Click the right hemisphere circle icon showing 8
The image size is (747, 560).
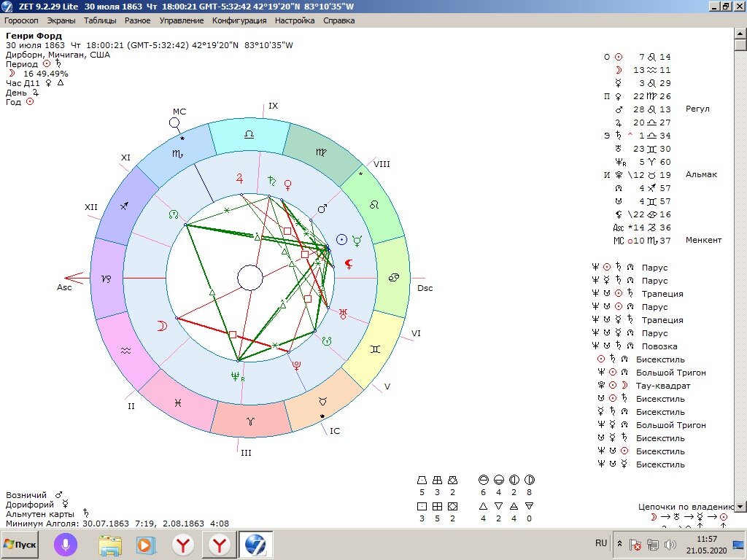pos(530,480)
